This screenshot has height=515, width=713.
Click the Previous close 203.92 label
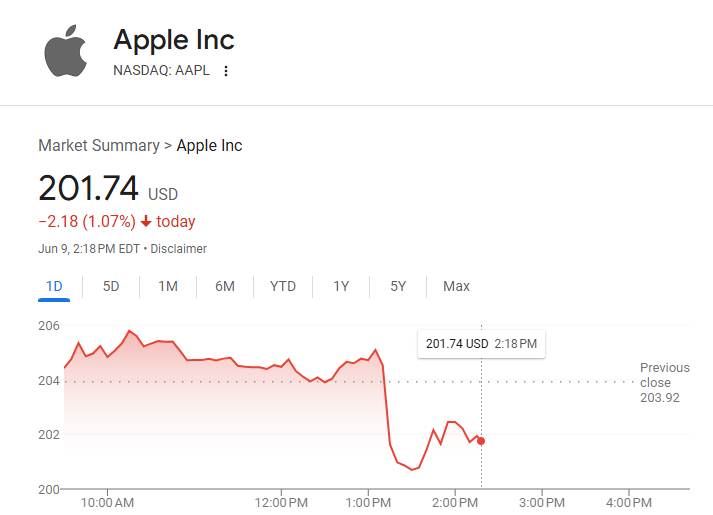point(661,383)
